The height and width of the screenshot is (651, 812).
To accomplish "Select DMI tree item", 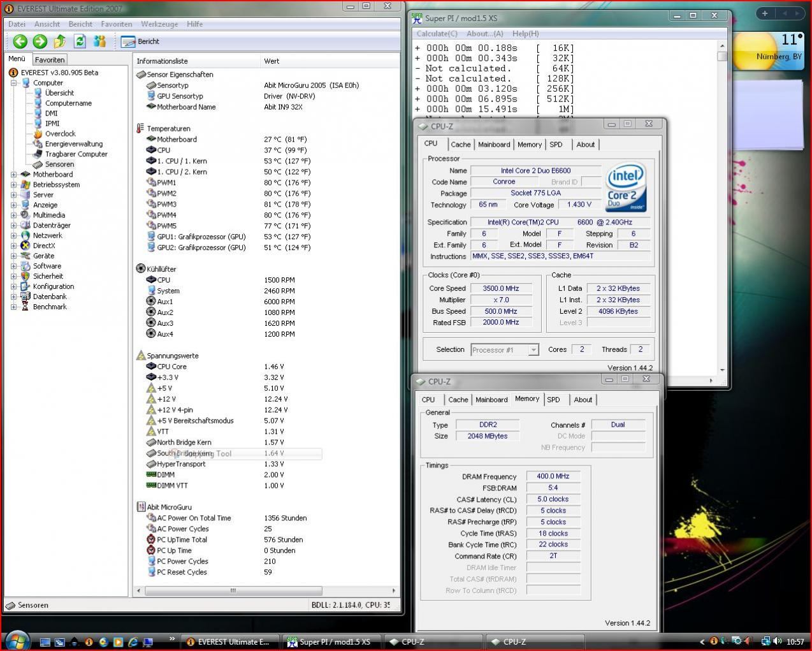I will coord(51,113).
